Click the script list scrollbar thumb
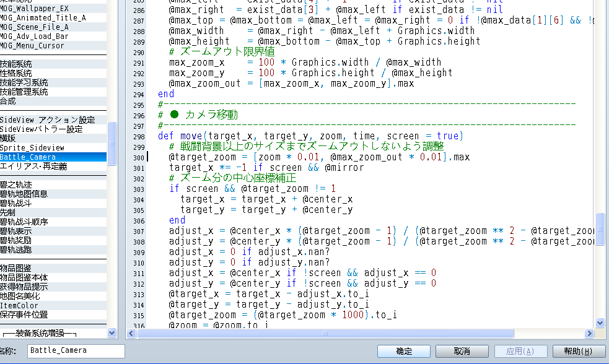This screenshot has height=364, width=609. point(112,144)
